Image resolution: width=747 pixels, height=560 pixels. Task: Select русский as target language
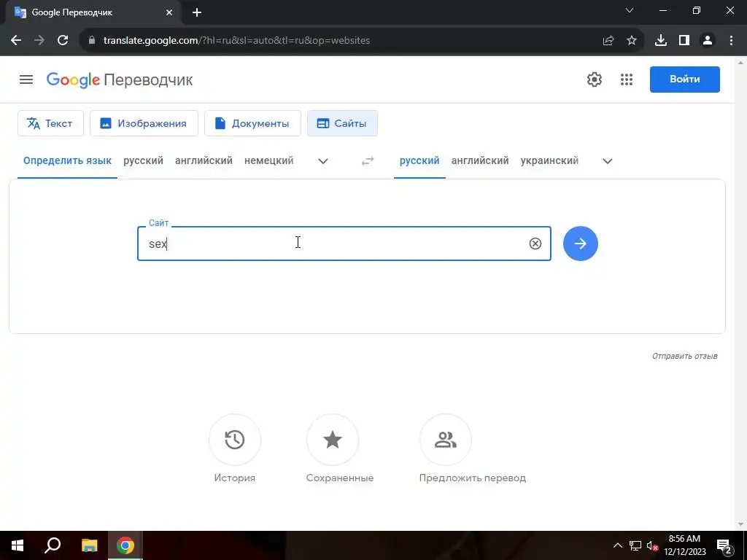click(x=419, y=161)
